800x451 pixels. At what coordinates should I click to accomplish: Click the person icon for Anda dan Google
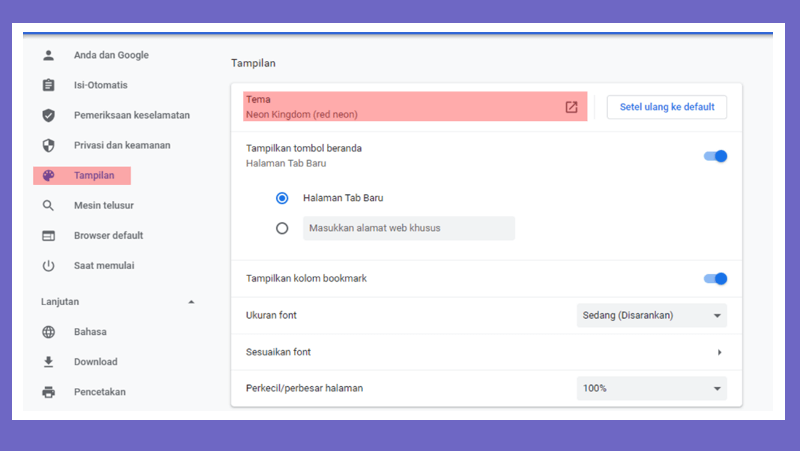pyautogui.click(x=48, y=55)
